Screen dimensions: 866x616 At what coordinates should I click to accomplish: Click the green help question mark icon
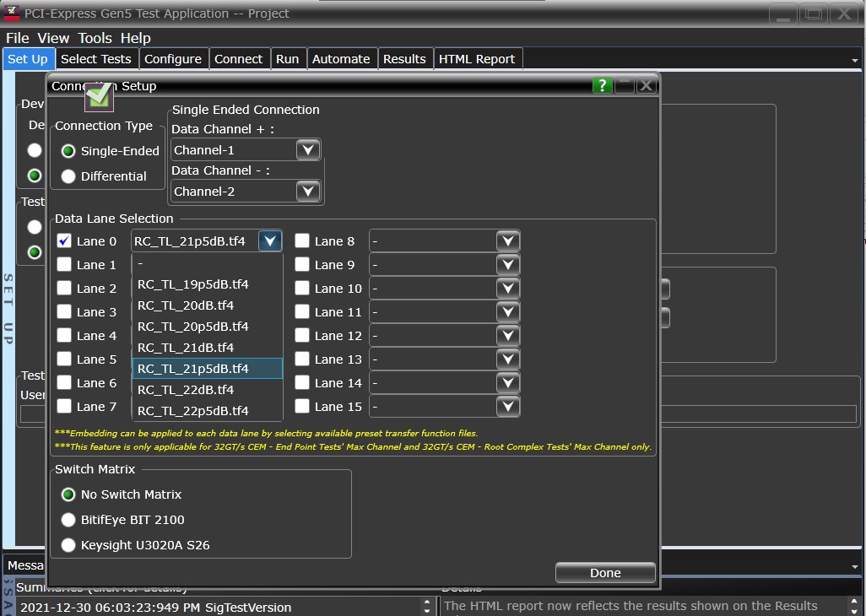[602, 85]
